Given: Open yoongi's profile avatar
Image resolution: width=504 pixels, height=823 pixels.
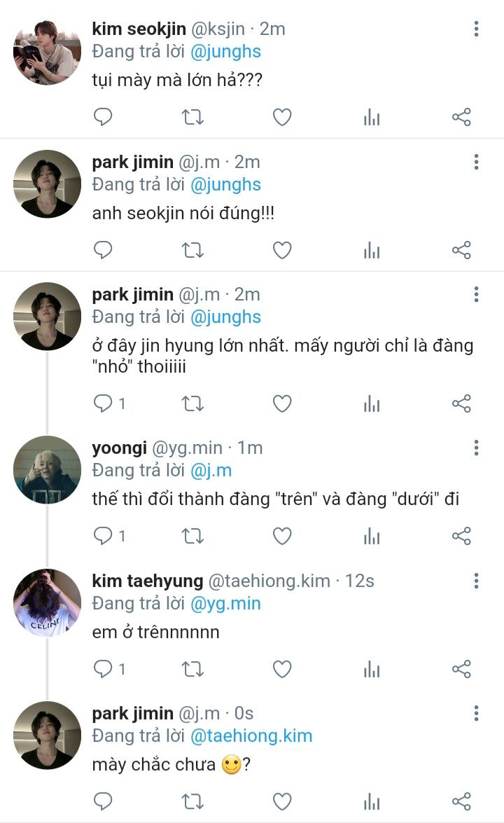Looking at the screenshot, I should (x=47, y=469).
